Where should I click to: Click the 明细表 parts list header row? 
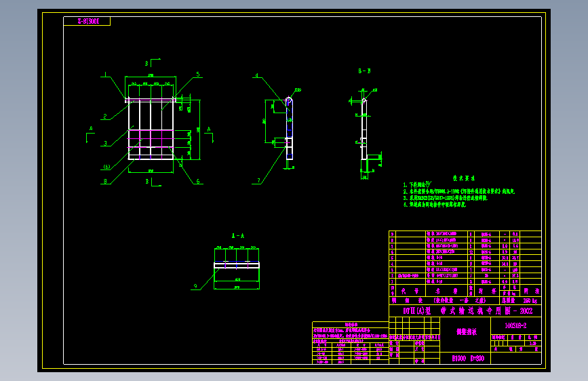444,301
